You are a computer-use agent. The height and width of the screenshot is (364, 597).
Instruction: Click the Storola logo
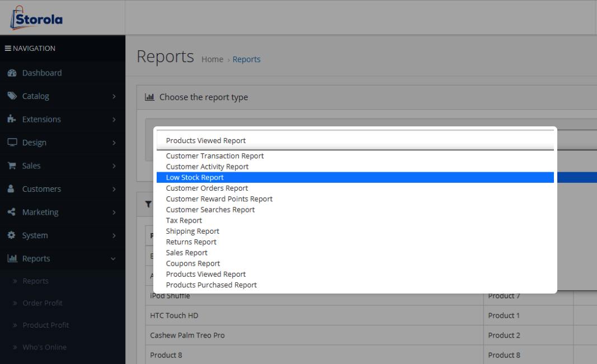pyautogui.click(x=36, y=18)
